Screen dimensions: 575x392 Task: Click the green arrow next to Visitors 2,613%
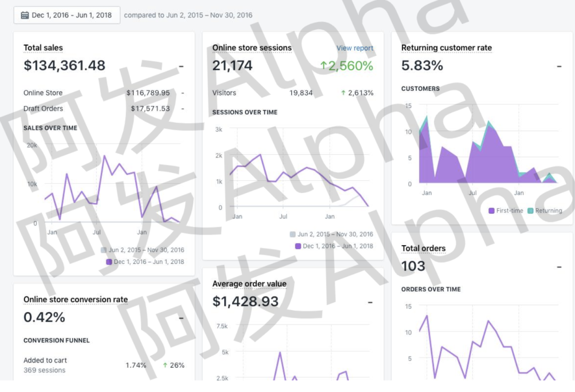343,93
